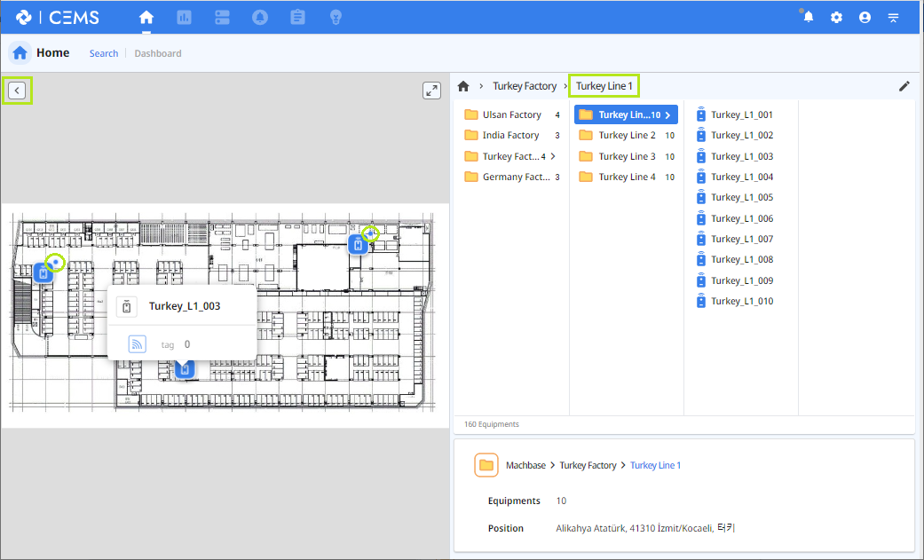The image size is (924, 560).
Task: Open the settings gear in header
Action: (x=836, y=17)
